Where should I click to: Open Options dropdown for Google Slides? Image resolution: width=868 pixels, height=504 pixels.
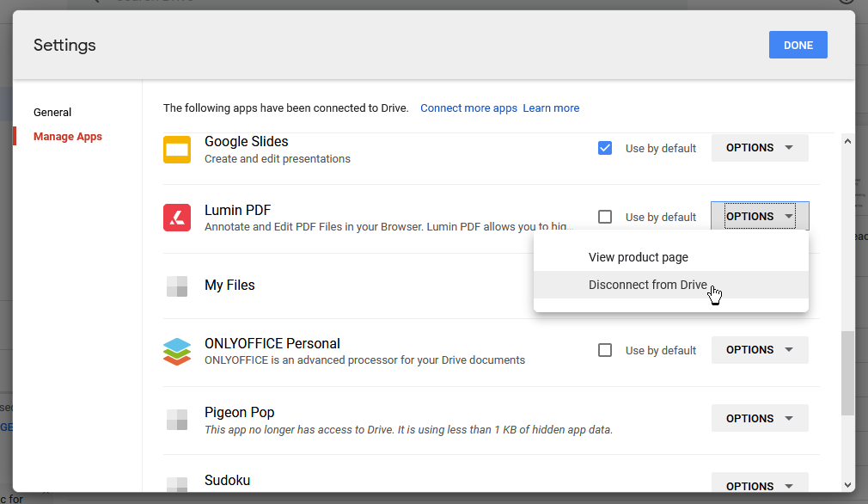[760, 148]
